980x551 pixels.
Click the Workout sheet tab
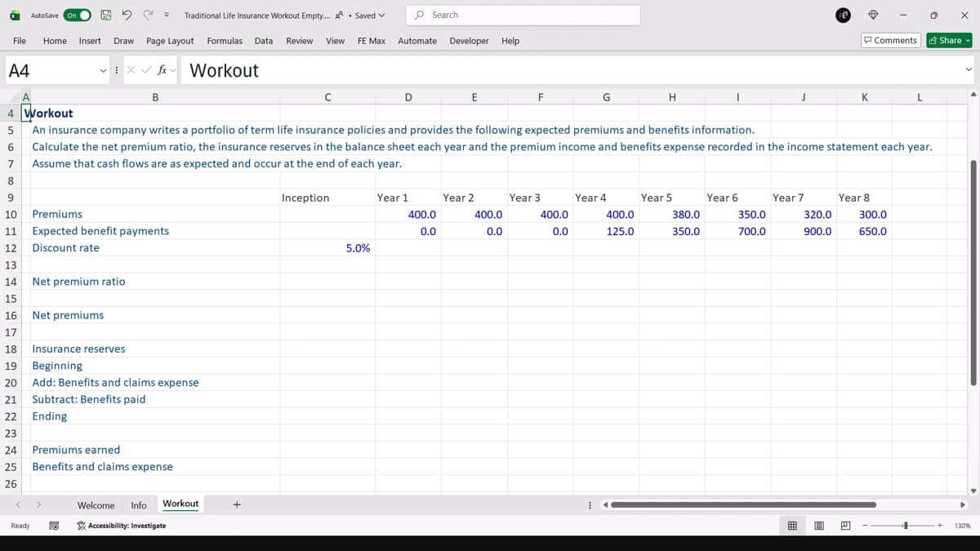(x=180, y=504)
